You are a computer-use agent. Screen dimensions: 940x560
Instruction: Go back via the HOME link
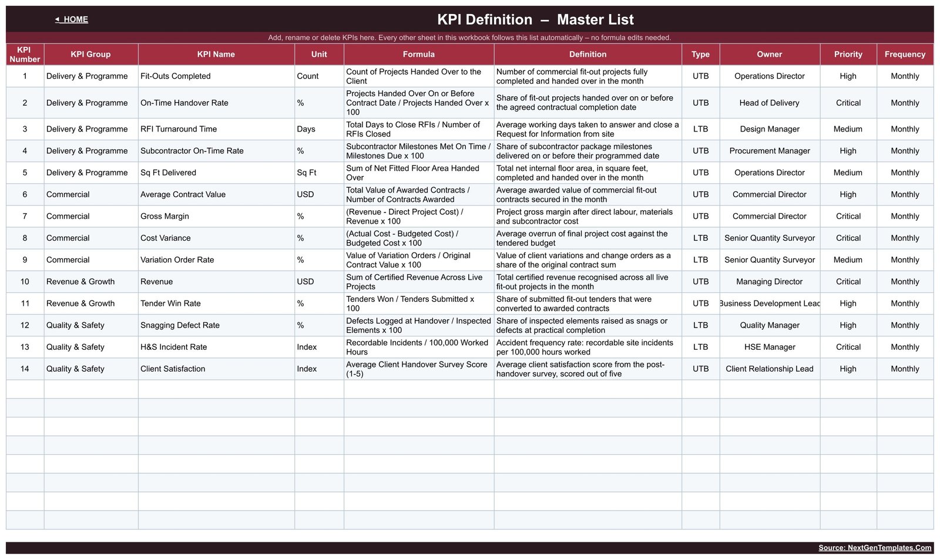pos(72,19)
